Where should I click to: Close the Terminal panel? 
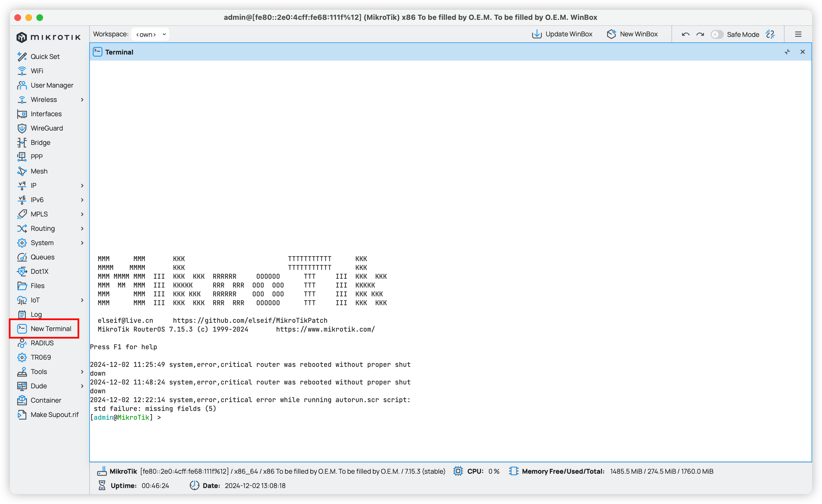[803, 52]
